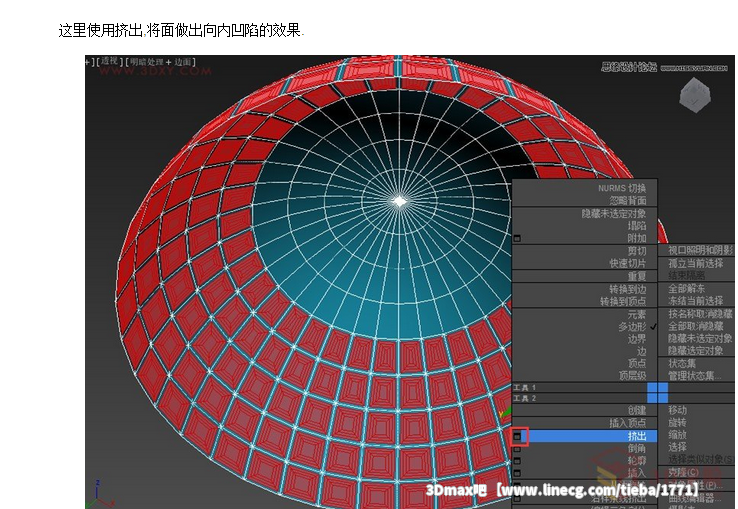Switch to 元素 sub-object level
This screenshot has height=509, width=738.
[x=637, y=315]
